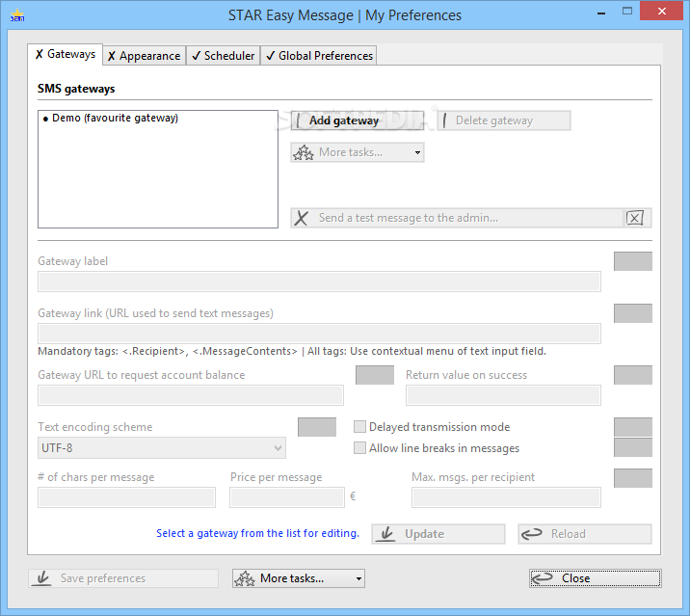690x616 pixels.
Task: Click the gray box beside Gateway label
Action: [x=633, y=261]
